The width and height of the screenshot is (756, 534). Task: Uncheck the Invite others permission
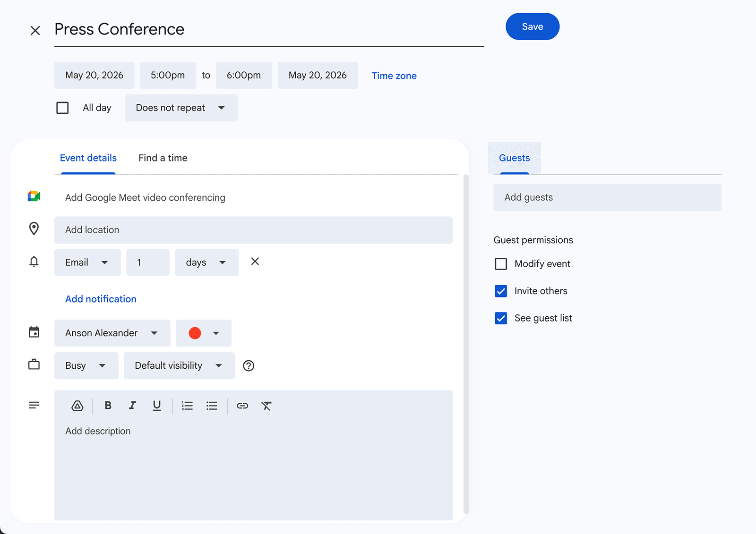pos(500,291)
